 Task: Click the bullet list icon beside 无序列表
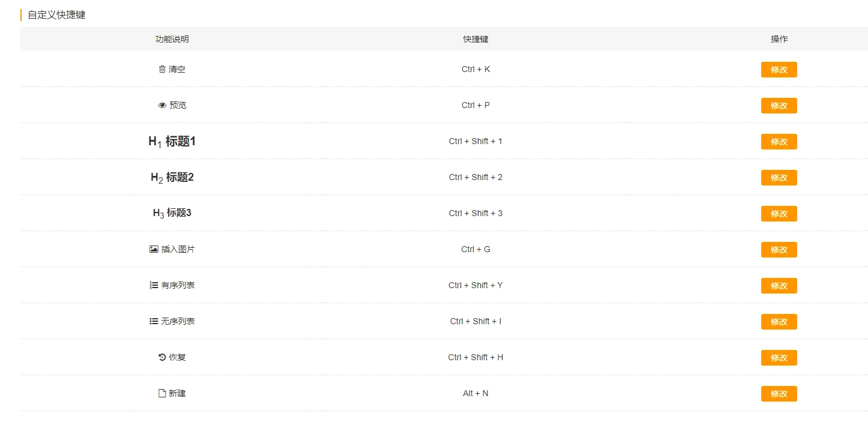click(x=154, y=321)
